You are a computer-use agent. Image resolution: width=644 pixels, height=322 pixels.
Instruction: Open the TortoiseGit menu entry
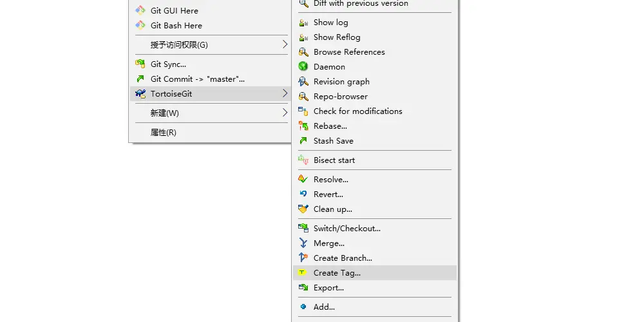[210, 93]
